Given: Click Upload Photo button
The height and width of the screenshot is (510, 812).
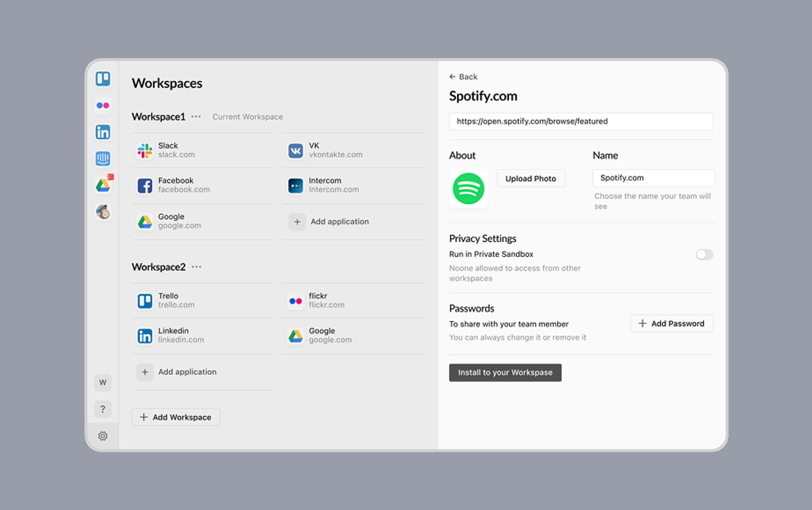Looking at the screenshot, I should pyautogui.click(x=531, y=178).
